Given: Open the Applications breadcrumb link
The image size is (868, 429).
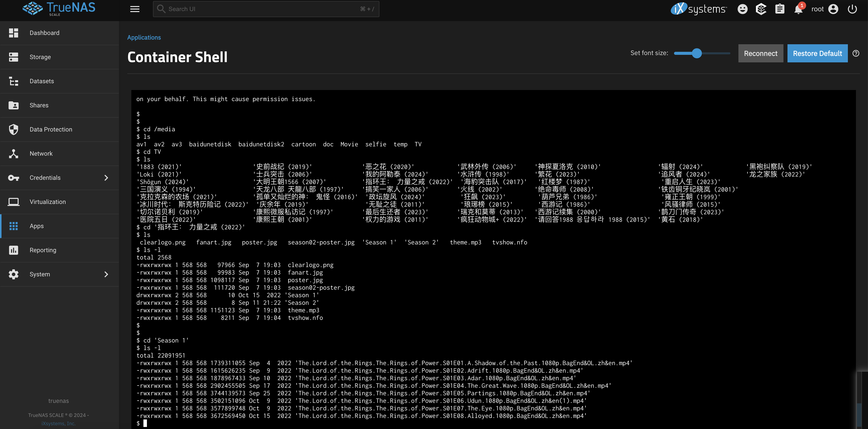Looking at the screenshot, I should (144, 37).
